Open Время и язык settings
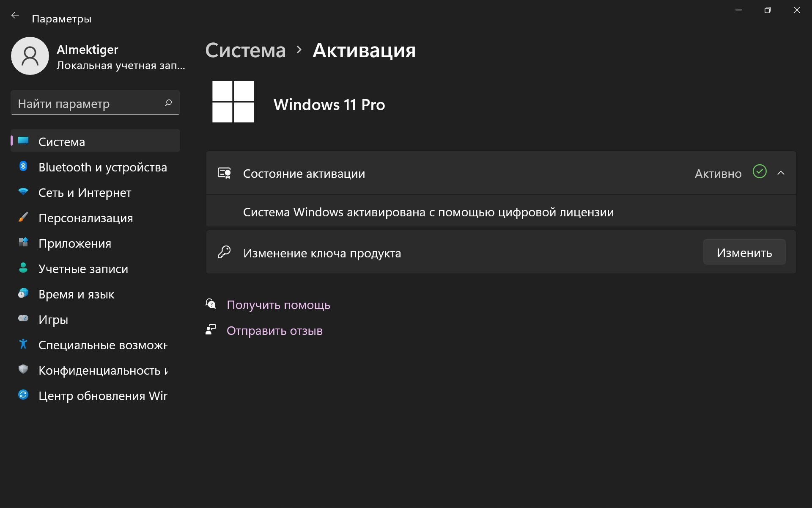 pos(95,294)
